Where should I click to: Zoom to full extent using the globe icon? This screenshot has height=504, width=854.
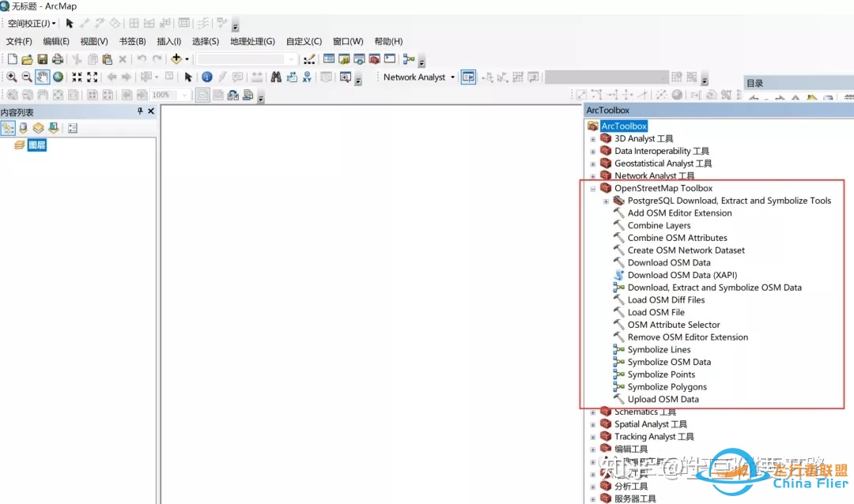(58, 77)
